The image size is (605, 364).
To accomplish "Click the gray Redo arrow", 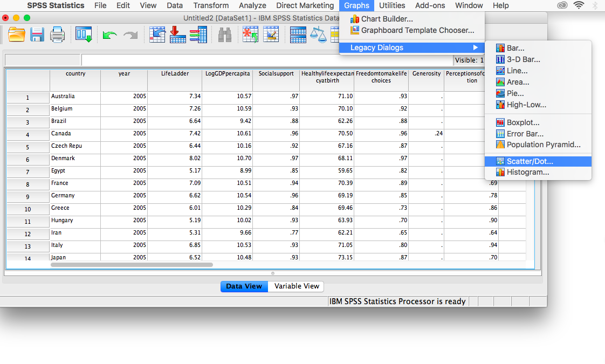I will (x=130, y=35).
